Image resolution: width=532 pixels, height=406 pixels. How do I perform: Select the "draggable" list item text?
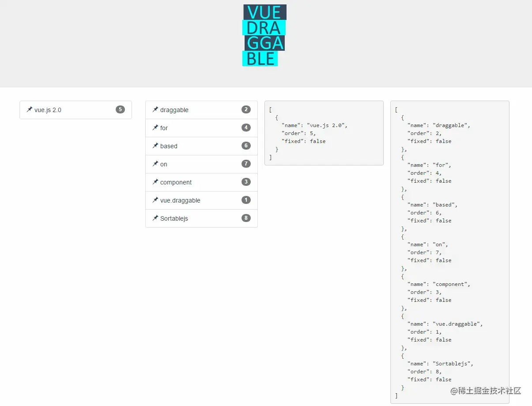[x=174, y=110]
